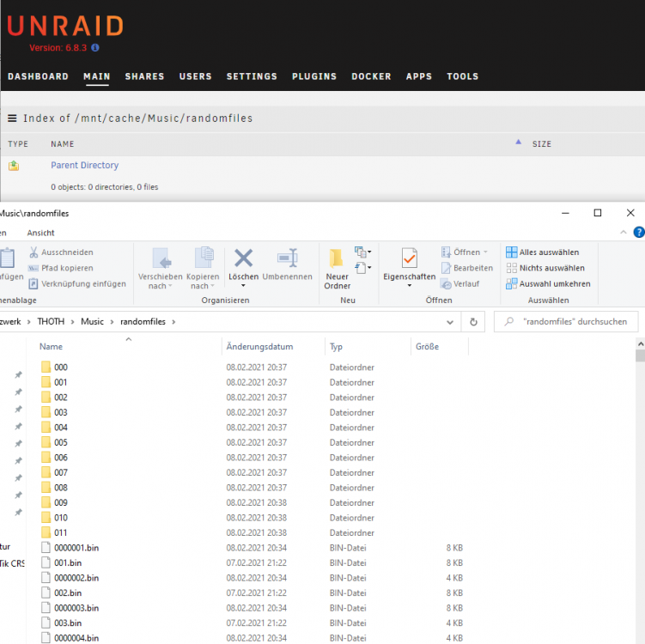The width and height of the screenshot is (645, 644).
Task: Click Alles auswählen
Action: (x=543, y=252)
